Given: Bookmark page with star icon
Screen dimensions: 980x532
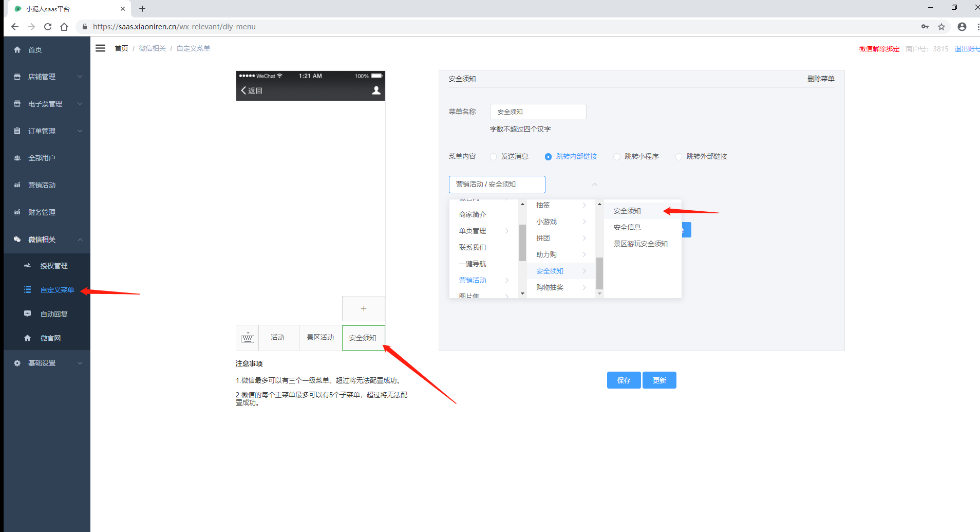Looking at the screenshot, I should pos(941,27).
